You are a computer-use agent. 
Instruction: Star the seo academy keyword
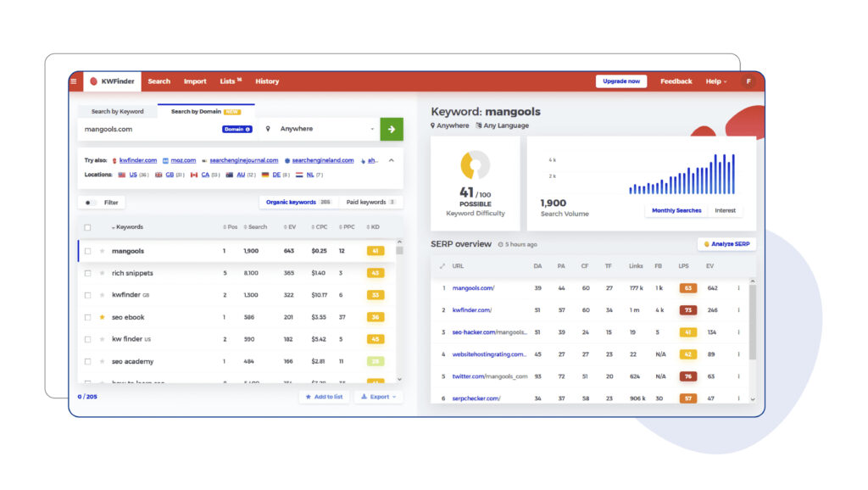click(x=102, y=361)
